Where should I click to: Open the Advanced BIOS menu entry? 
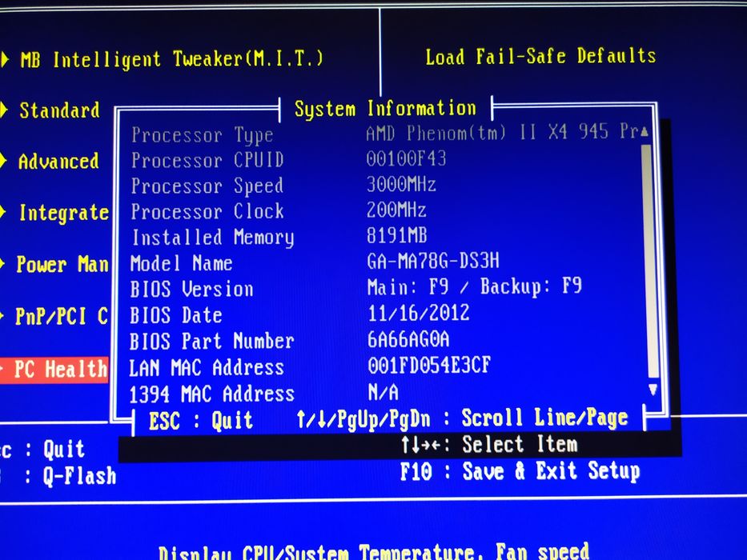(x=58, y=161)
